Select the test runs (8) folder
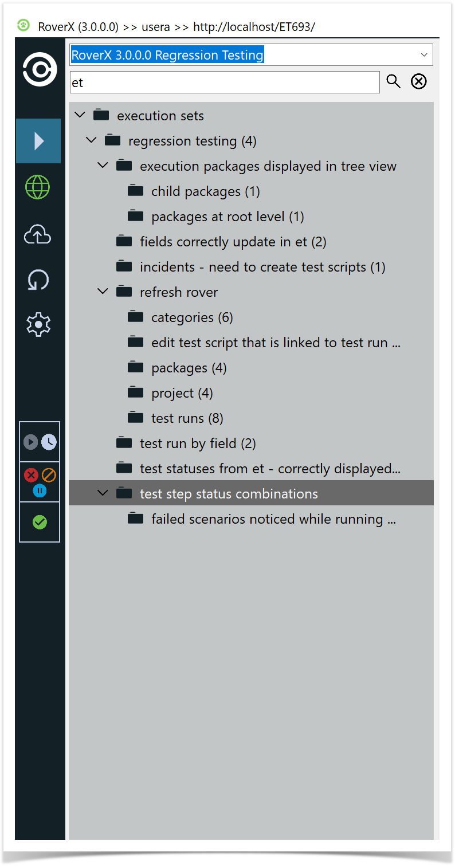 (x=187, y=418)
